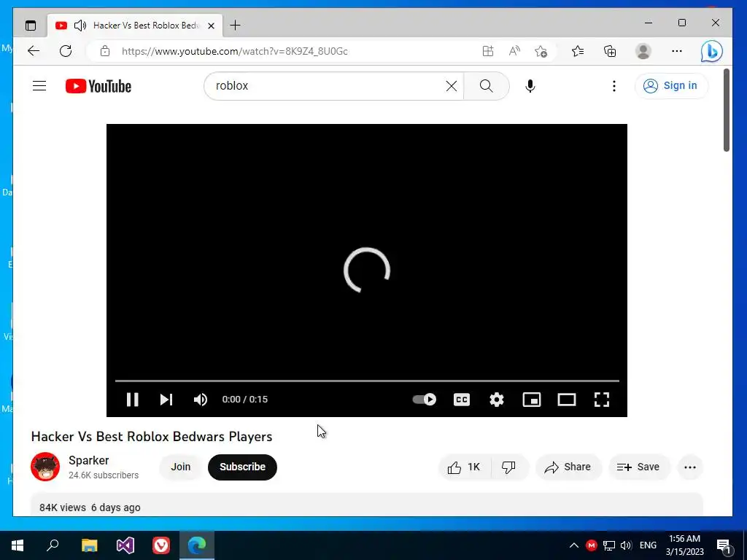The width and height of the screenshot is (747, 560).
Task: Open the Bing chat sidebar
Action: tap(712, 51)
